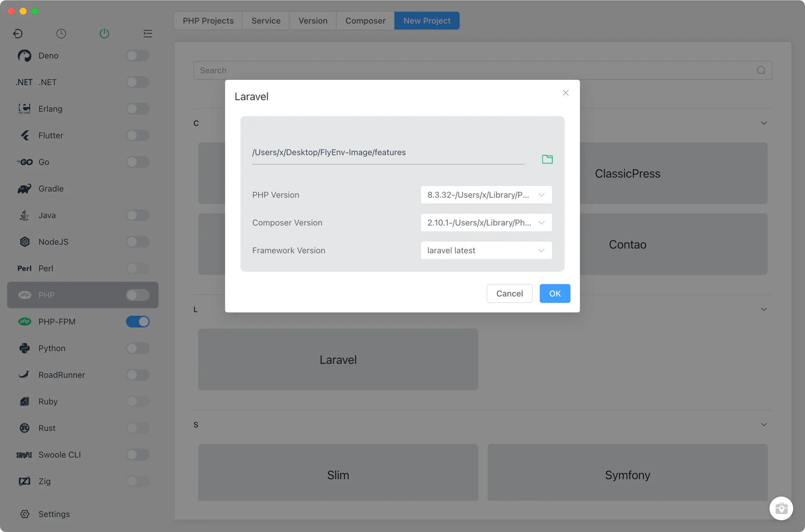
Task: Click the Gradle elephant icon
Action: (24, 189)
